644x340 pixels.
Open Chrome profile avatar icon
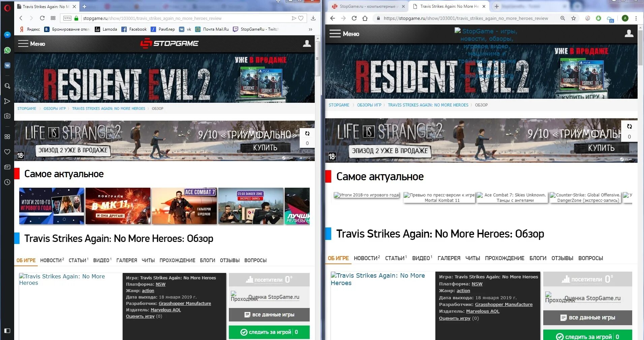click(625, 18)
